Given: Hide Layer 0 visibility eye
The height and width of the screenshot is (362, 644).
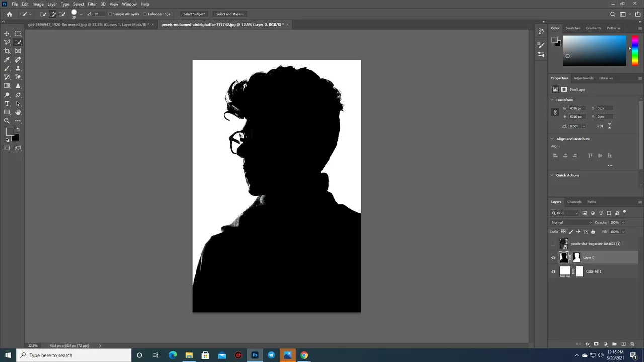Looking at the screenshot, I should coord(554,258).
